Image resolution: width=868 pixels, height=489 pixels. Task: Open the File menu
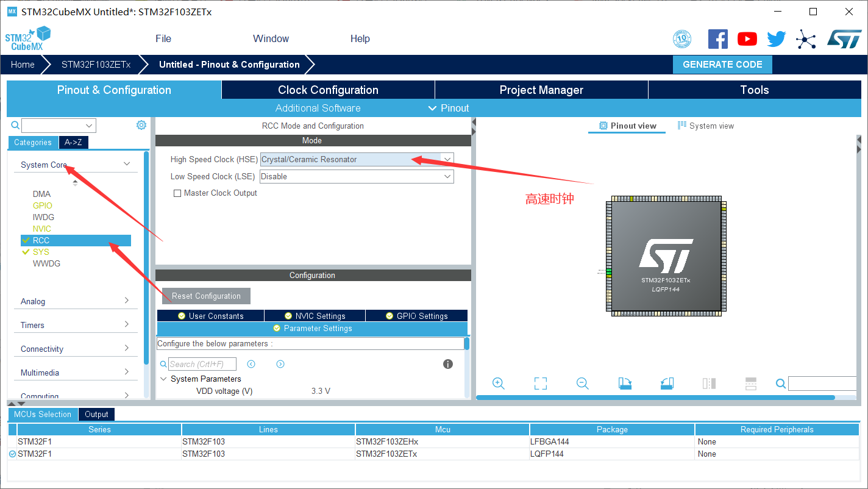[x=163, y=38]
